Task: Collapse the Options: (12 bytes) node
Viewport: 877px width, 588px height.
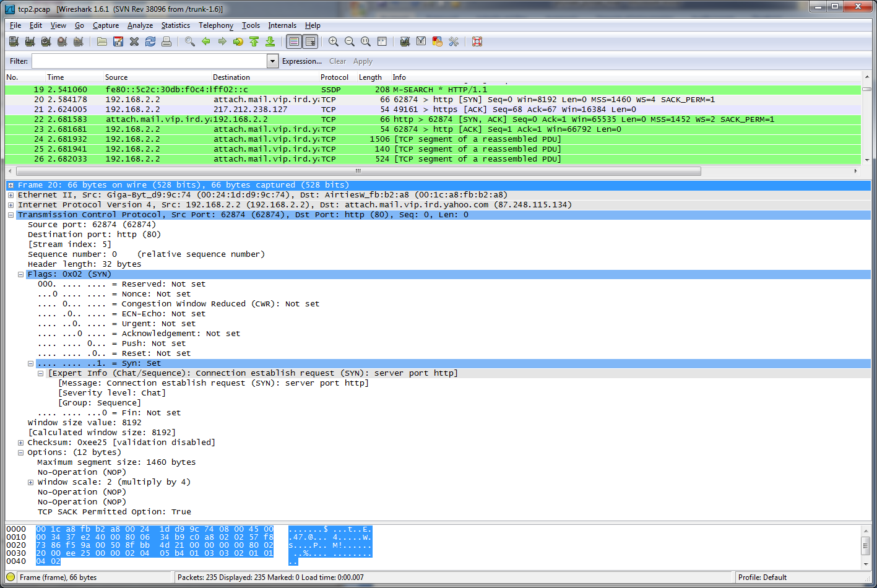Action: 21,452
